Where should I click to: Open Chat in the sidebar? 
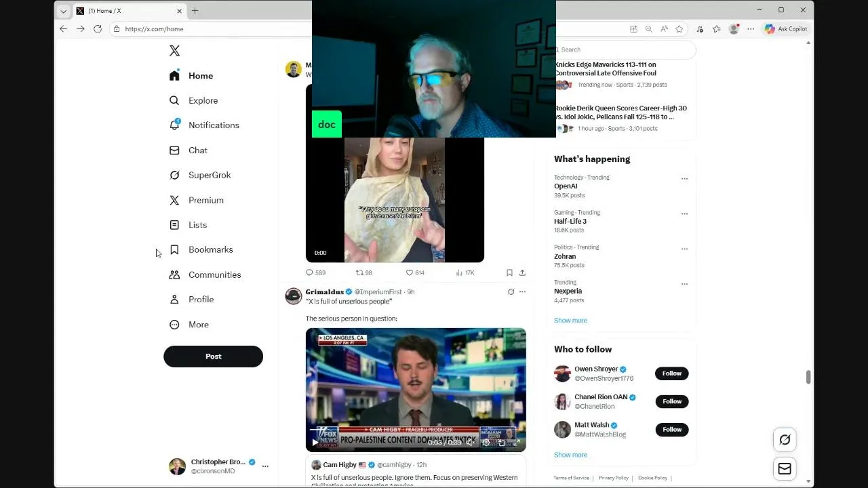189,150
